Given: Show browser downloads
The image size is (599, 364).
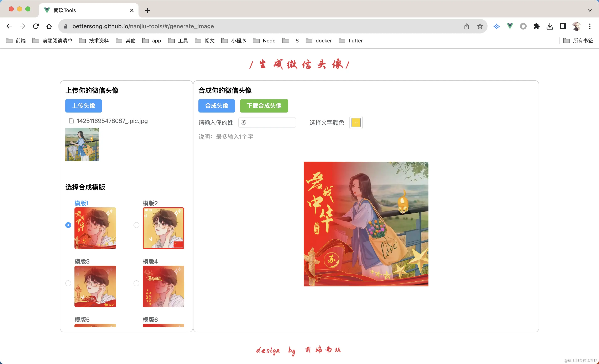Looking at the screenshot, I should tap(550, 26).
